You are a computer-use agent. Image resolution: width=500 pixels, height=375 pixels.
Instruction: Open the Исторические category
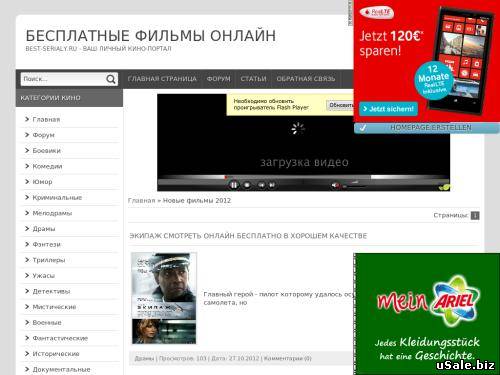pyautogui.click(x=56, y=354)
